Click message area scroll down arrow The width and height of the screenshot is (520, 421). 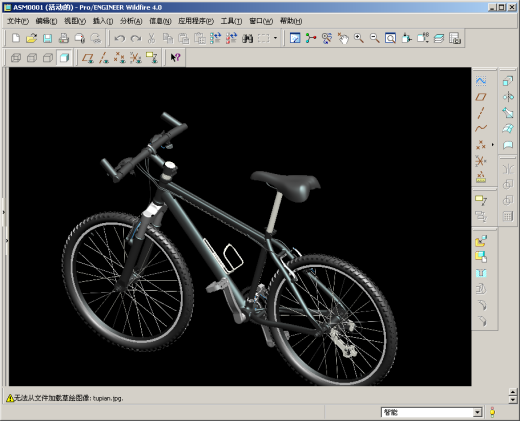click(513, 399)
